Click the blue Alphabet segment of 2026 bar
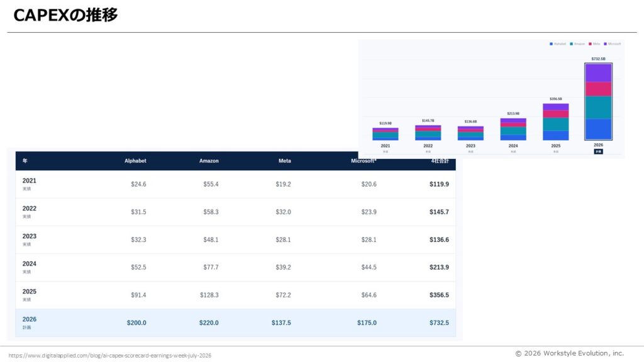 (599, 129)
